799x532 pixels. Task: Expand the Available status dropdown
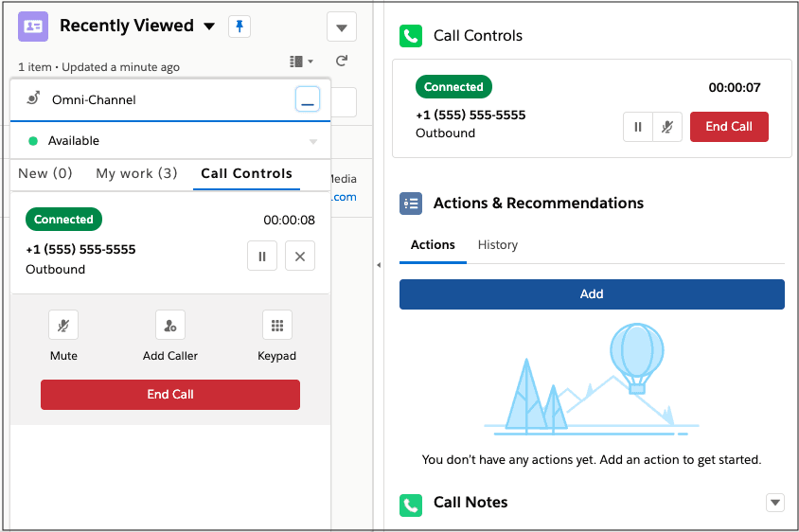[313, 142]
